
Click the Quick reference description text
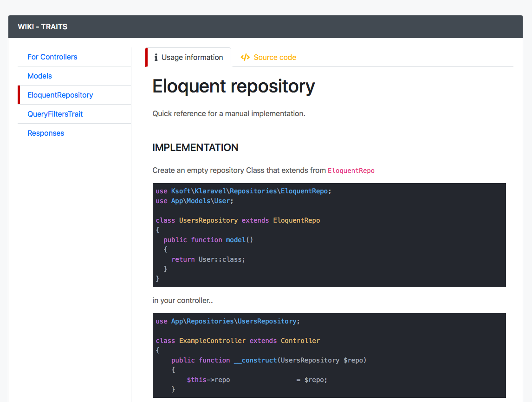[x=229, y=113]
